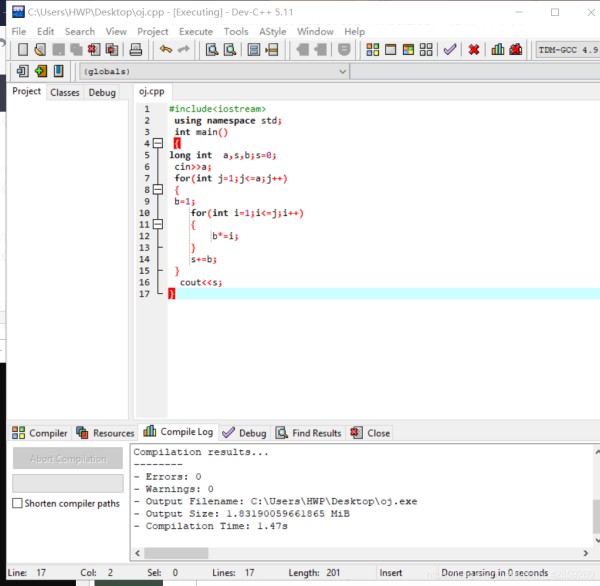Click the Close All files toolbar icon

(x=112, y=50)
